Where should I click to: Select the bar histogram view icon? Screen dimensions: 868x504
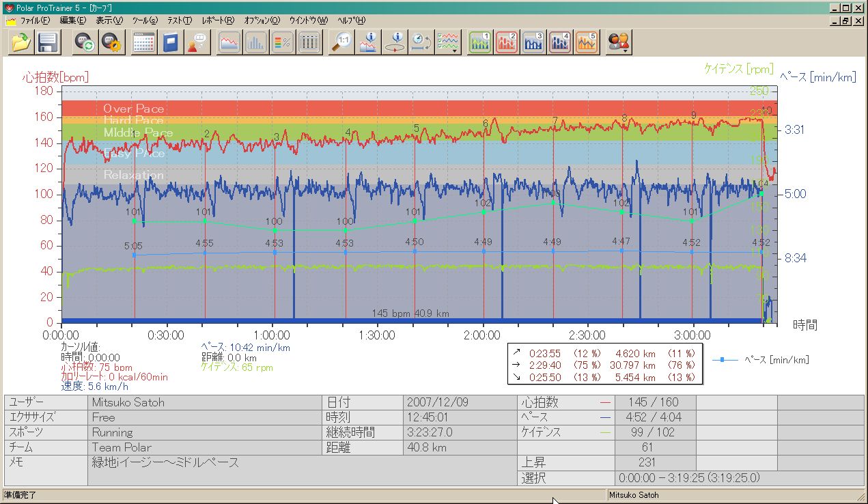click(x=256, y=43)
